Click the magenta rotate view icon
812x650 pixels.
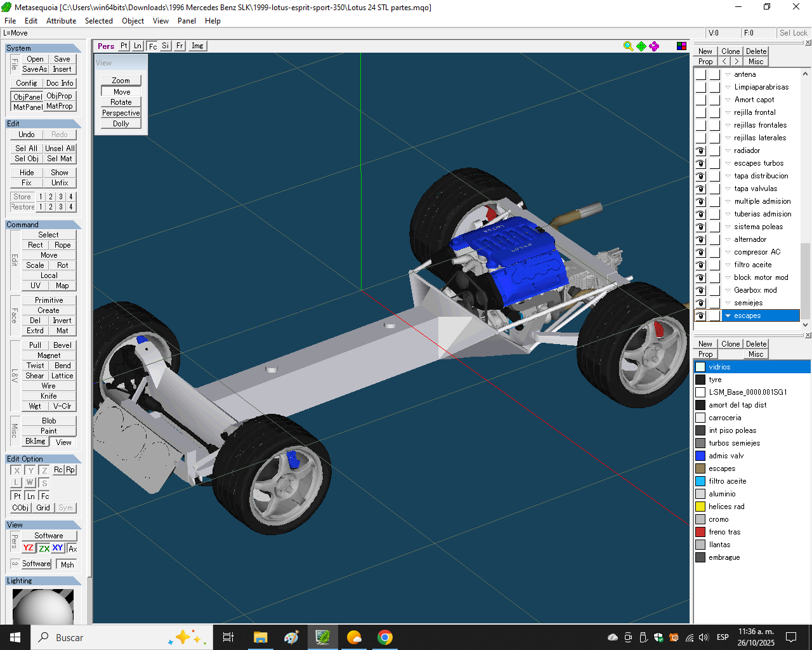pyautogui.click(x=654, y=46)
